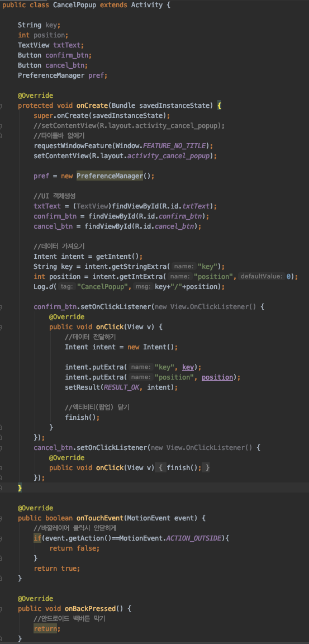Click 'confirm_btn' in the 'Button confirm_btn;' declaration
Image resolution: width=309 pixels, height=644 pixels.
(x=66, y=55)
